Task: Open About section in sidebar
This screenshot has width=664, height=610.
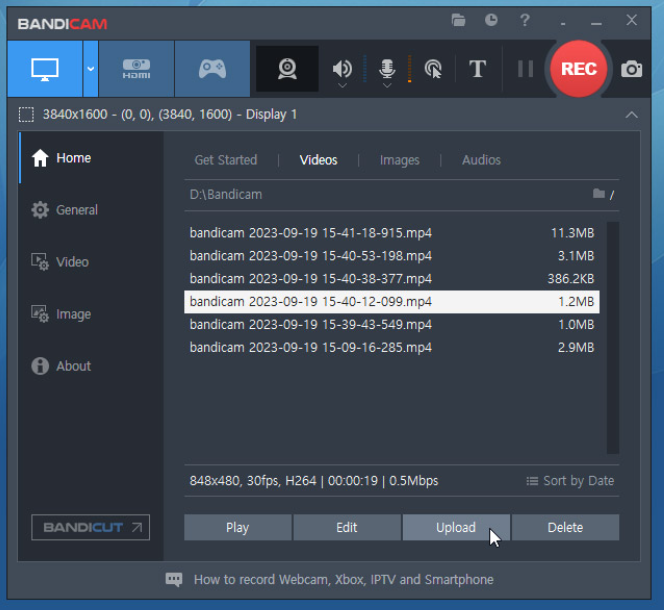Action: 61,366
